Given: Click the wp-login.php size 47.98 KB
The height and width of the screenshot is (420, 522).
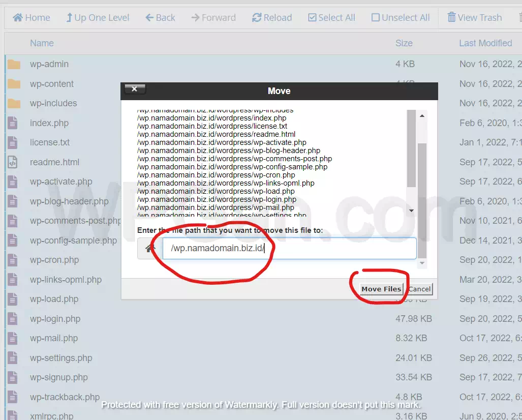Looking at the screenshot, I should (x=413, y=319).
